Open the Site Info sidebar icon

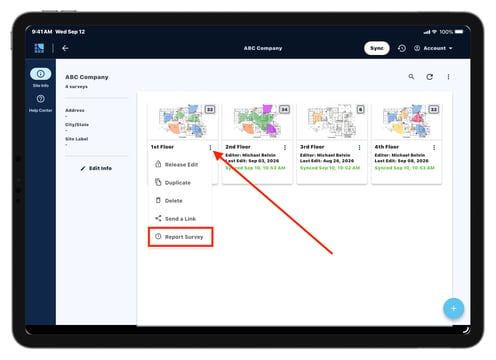41,74
